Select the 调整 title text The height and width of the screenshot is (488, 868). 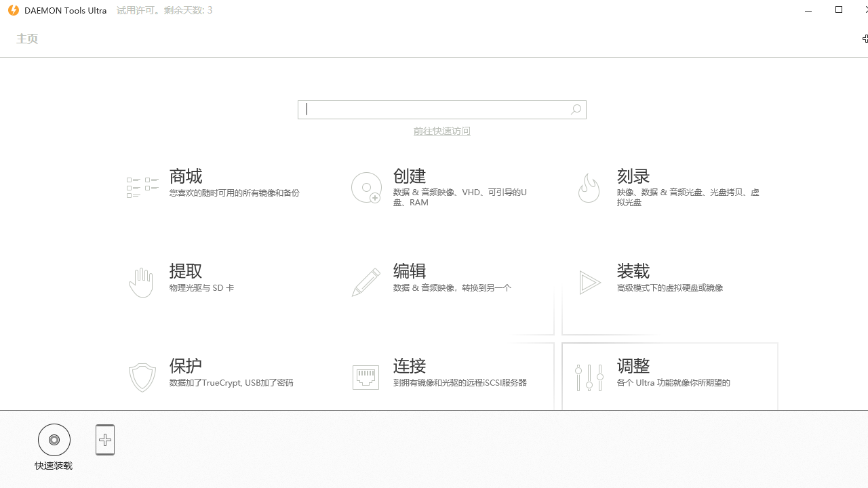[x=633, y=366]
